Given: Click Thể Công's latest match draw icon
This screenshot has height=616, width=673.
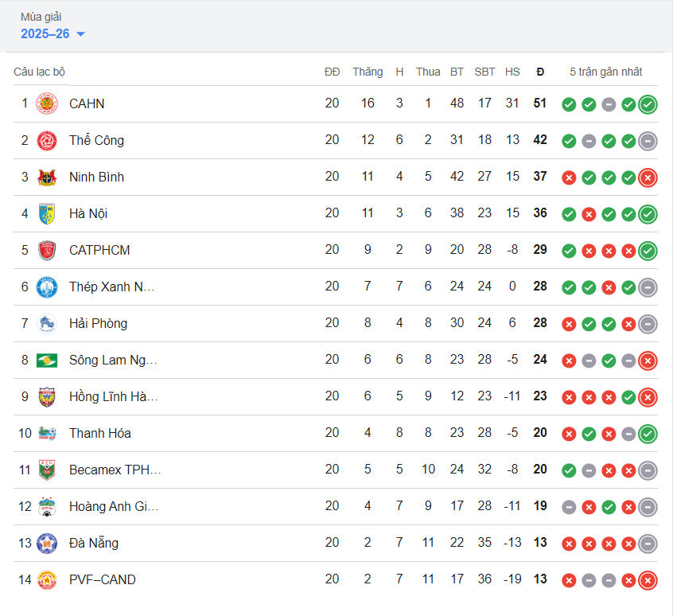Looking at the screenshot, I should 648,141.
